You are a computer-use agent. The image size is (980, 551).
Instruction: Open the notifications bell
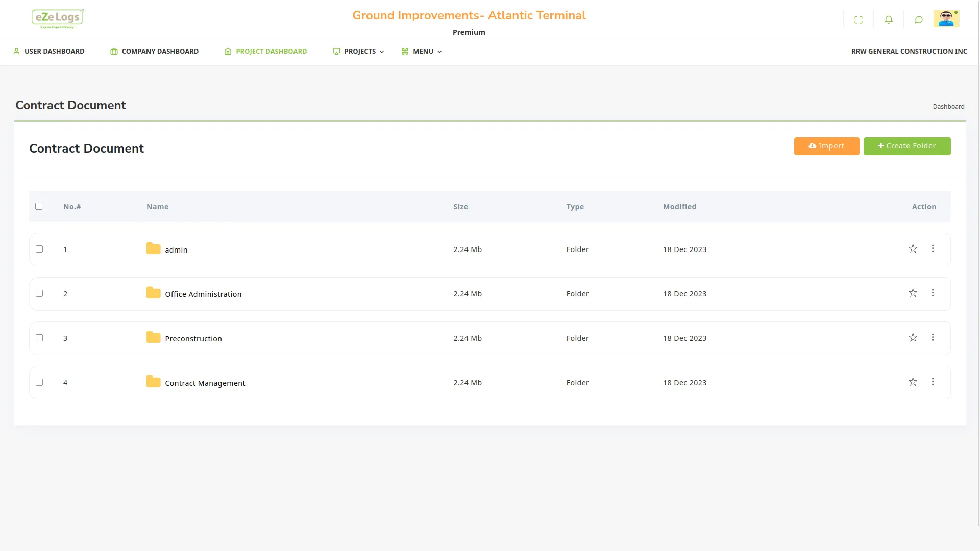point(889,20)
